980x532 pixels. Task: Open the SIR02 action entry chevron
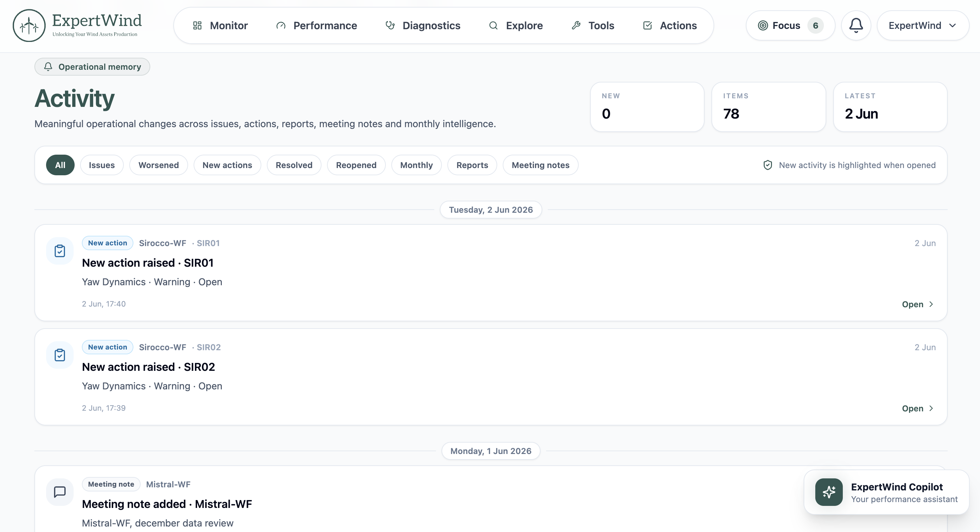pyautogui.click(x=931, y=408)
